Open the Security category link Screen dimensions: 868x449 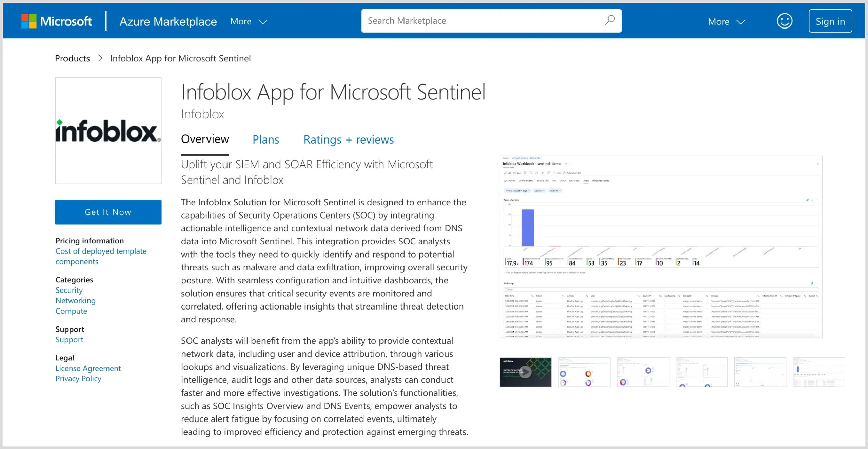point(69,290)
